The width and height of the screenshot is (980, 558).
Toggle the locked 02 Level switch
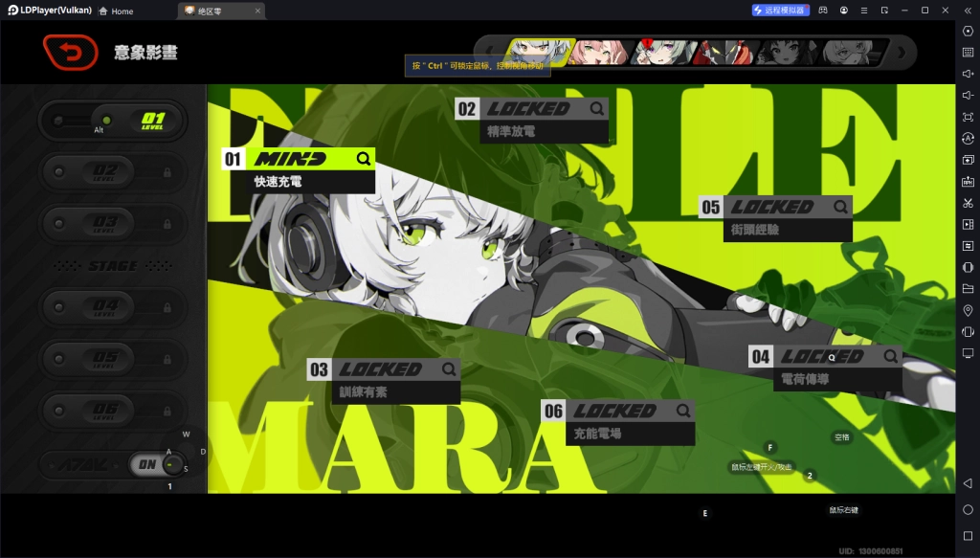coord(113,172)
